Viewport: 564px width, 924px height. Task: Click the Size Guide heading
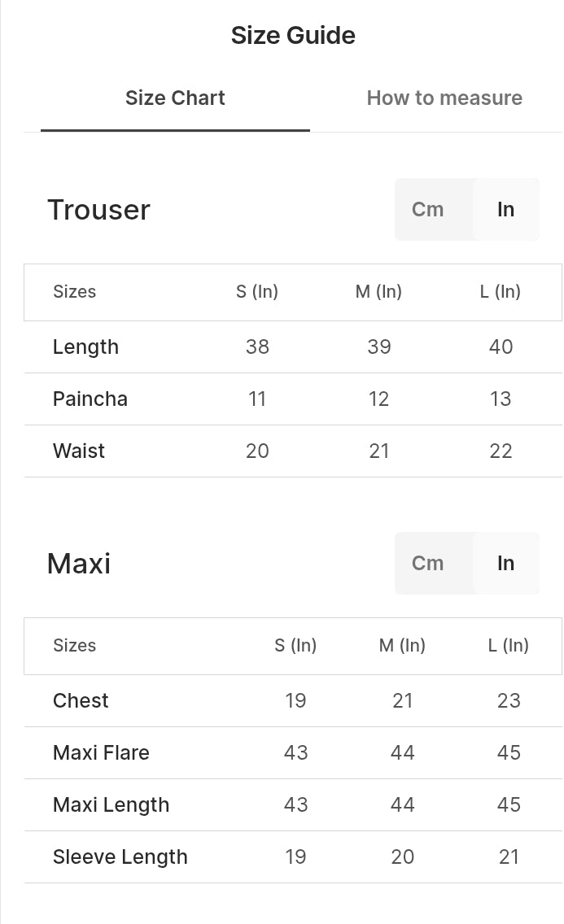[293, 36]
